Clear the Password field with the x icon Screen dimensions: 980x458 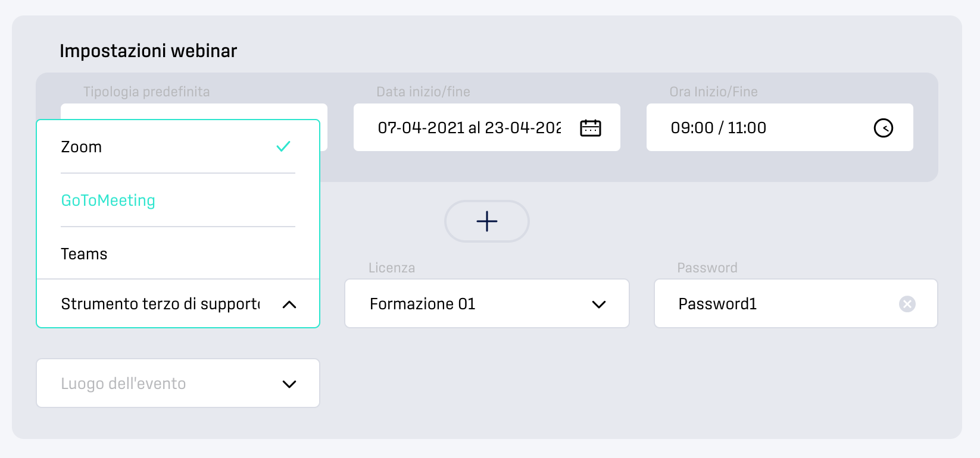point(907,304)
